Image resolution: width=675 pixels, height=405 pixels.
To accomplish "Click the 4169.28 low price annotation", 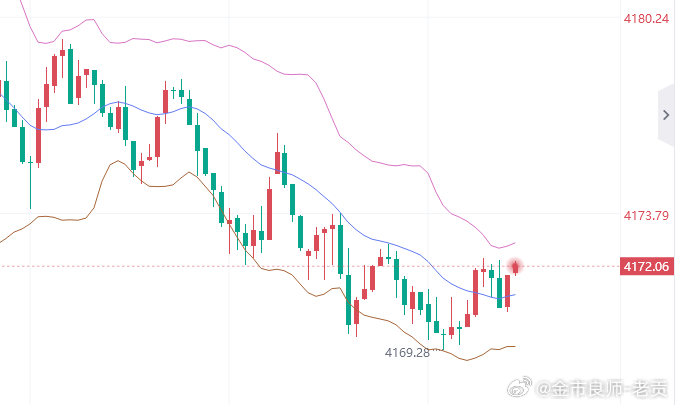I will pos(407,353).
